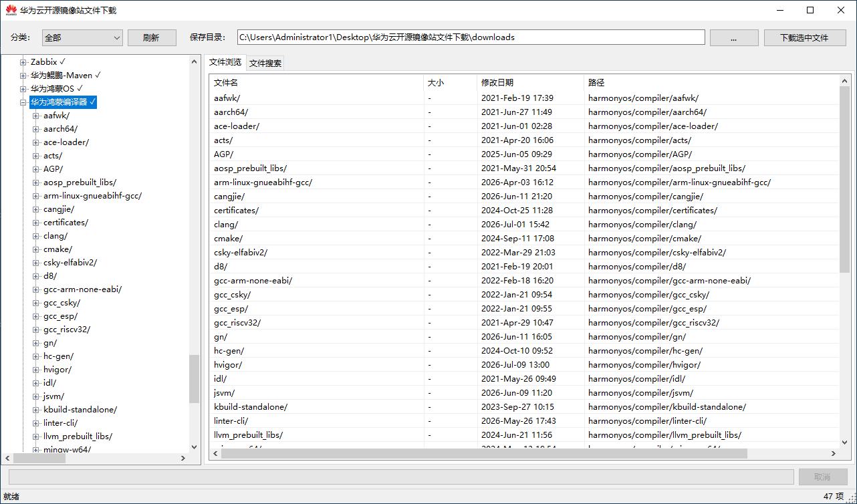
Task: Click the tree panel scroll right arrow
Action: click(x=183, y=458)
